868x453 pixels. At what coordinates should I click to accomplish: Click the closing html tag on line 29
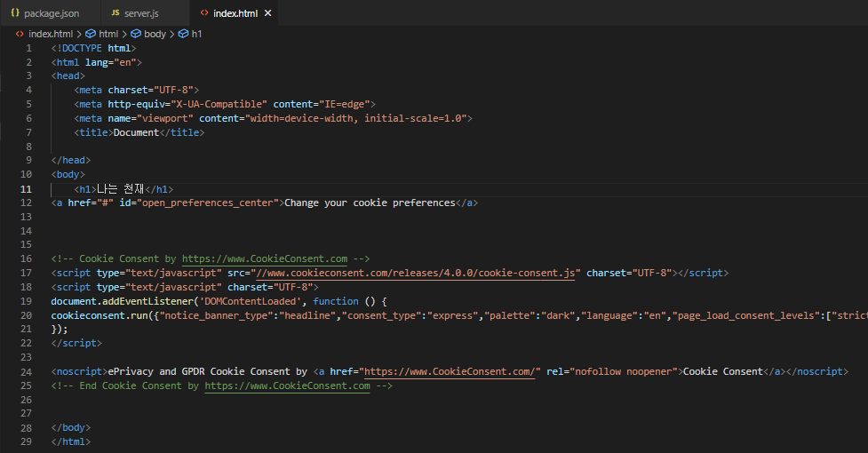pyautogui.click(x=71, y=441)
